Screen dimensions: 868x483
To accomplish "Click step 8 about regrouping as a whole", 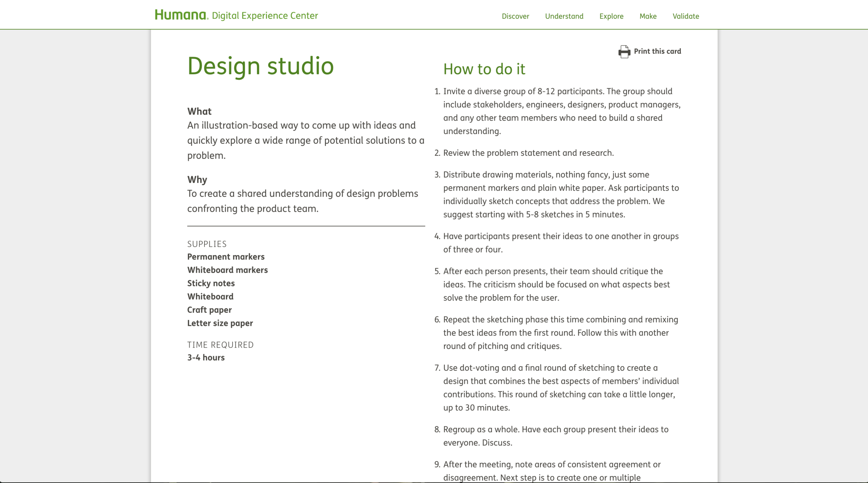I will pos(552,436).
